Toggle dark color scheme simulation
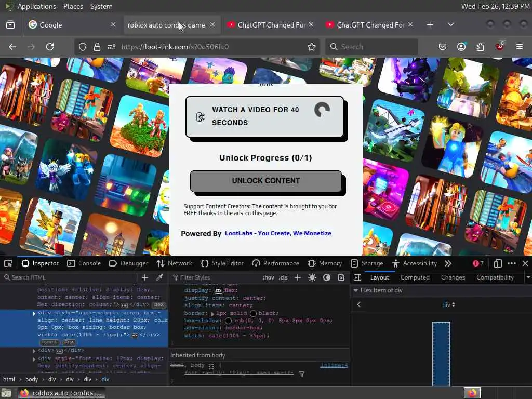Image resolution: width=532 pixels, height=399 pixels. [x=327, y=277]
